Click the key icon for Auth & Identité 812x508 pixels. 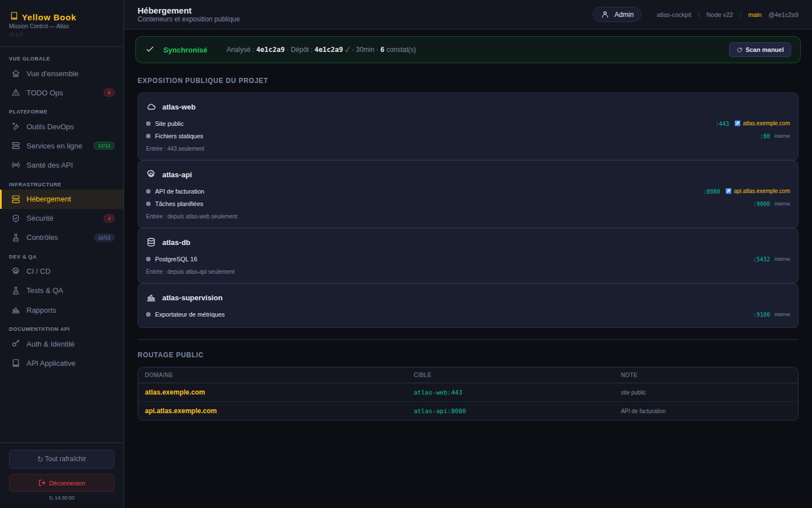click(16, 344)
